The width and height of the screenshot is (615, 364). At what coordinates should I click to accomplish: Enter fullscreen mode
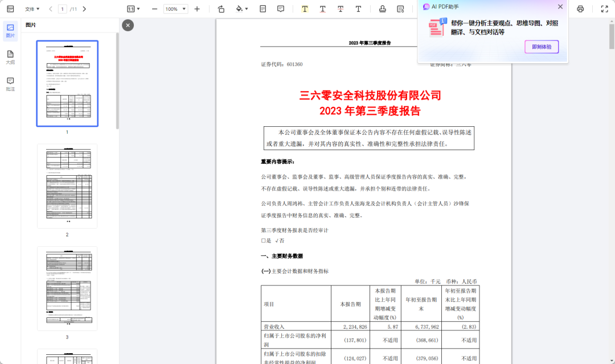click(604, 9)
